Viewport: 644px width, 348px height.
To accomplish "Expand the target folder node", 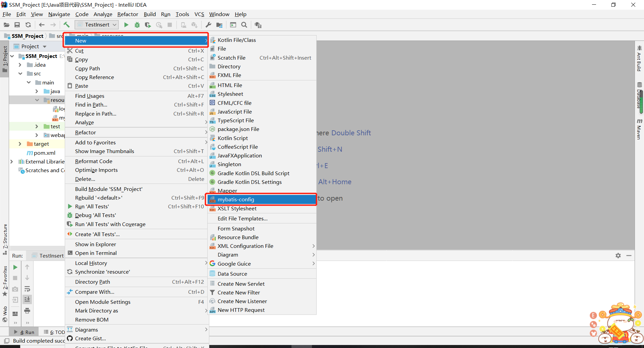I will click(20, 144).
